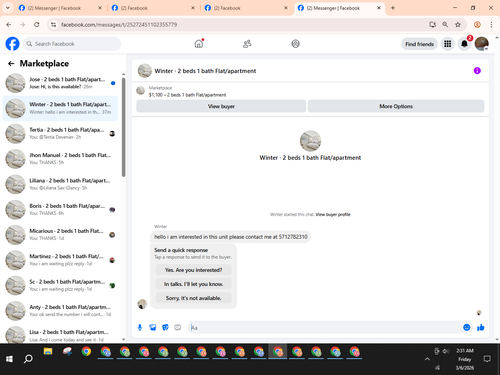This screenshot has height=375, width=500.
Task: Click the Marketplace back arrow
Action: point(11,63)
